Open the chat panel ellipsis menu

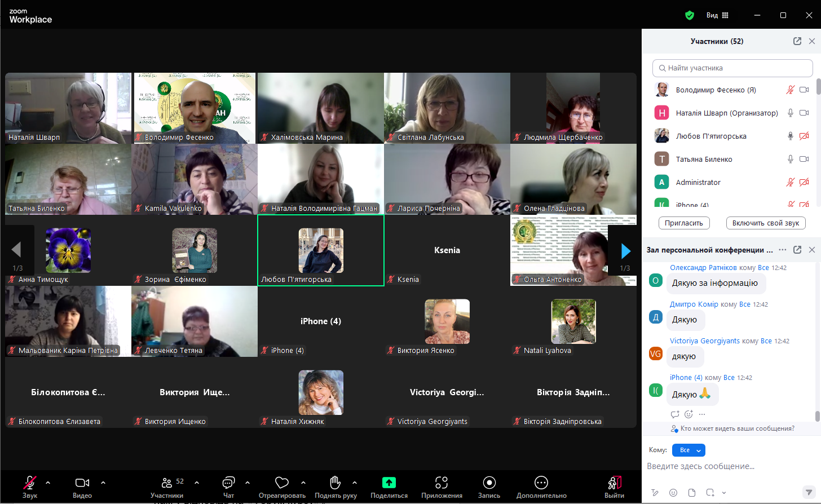782,250
